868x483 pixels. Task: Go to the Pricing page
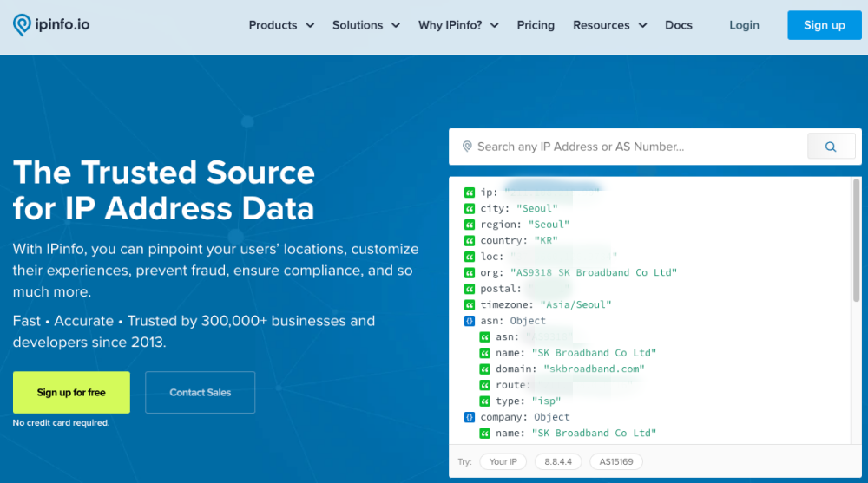[536, 25]
